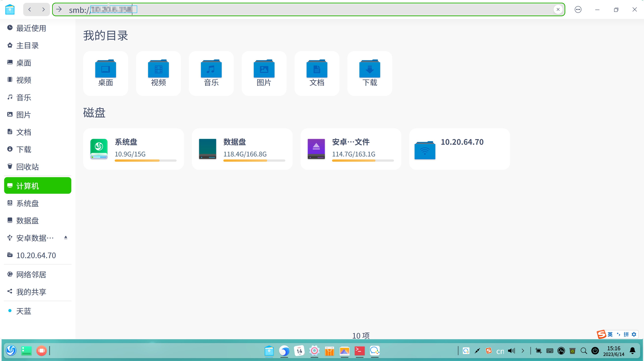Open 最近使用 in the sidebar
The image size is (644, 361).
[x=38, y=28]
